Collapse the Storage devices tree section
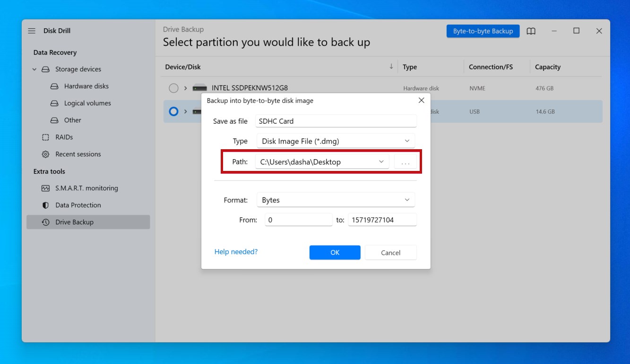The width and height of the screenshot is (630, 364). [x=34, y=69]
